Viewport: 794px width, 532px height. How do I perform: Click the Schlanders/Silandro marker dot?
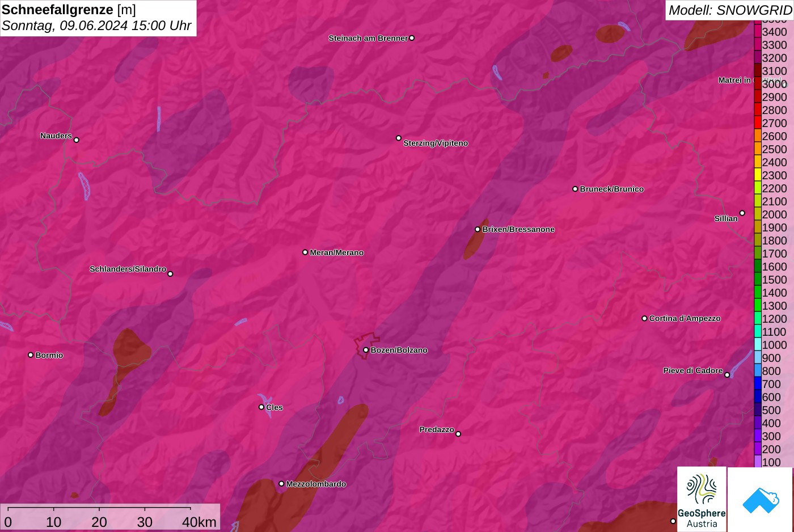pos(170,274)
